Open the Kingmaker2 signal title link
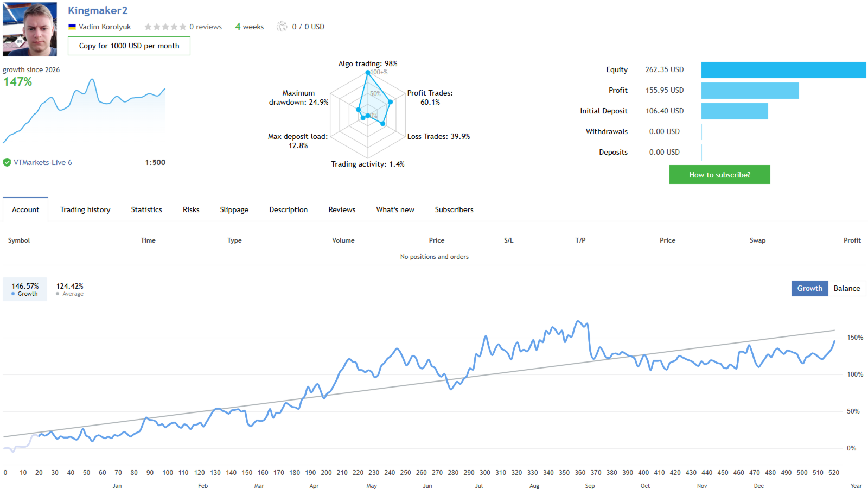 [98, 10]
